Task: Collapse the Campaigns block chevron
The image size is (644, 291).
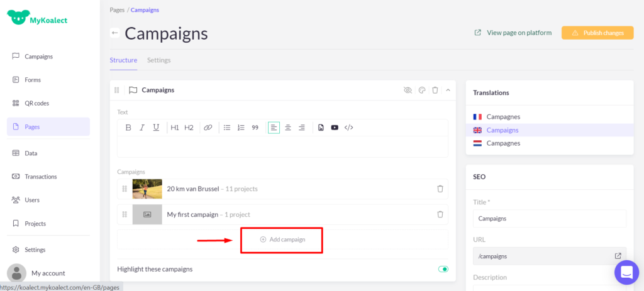Action: (448, 90)
